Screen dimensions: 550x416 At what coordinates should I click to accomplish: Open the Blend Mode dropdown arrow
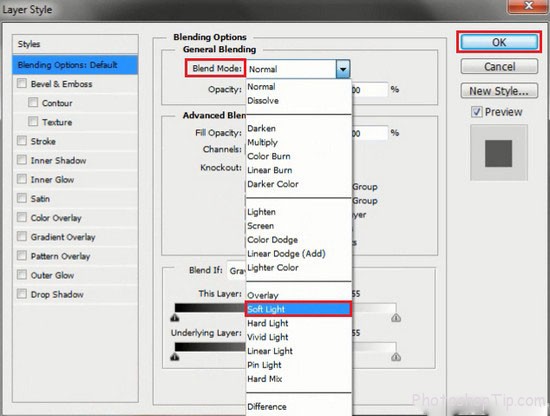pos(343,69)
